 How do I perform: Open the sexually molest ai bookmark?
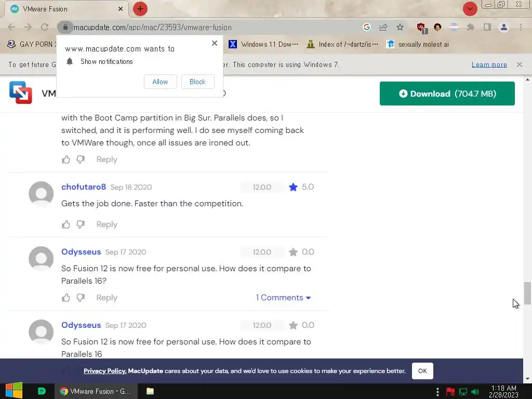pyautogui.click(x=418, y=44)
